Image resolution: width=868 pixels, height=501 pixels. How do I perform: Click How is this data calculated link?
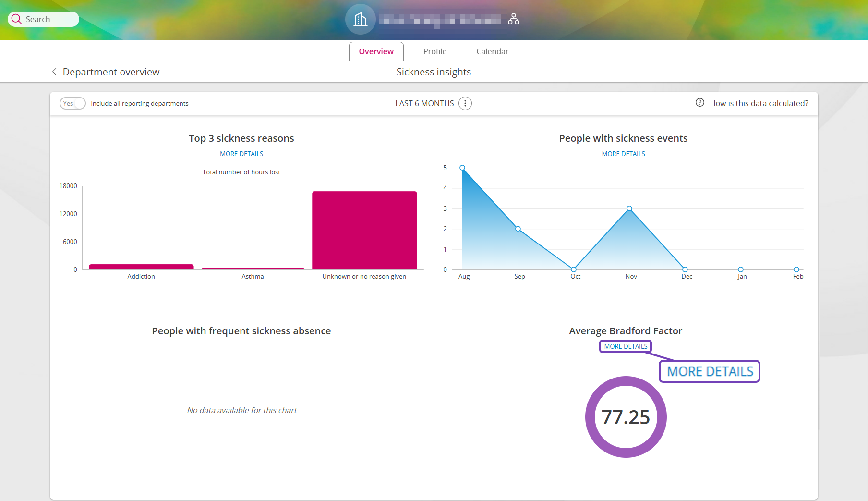pyautogui.click(x=759, y=103)
